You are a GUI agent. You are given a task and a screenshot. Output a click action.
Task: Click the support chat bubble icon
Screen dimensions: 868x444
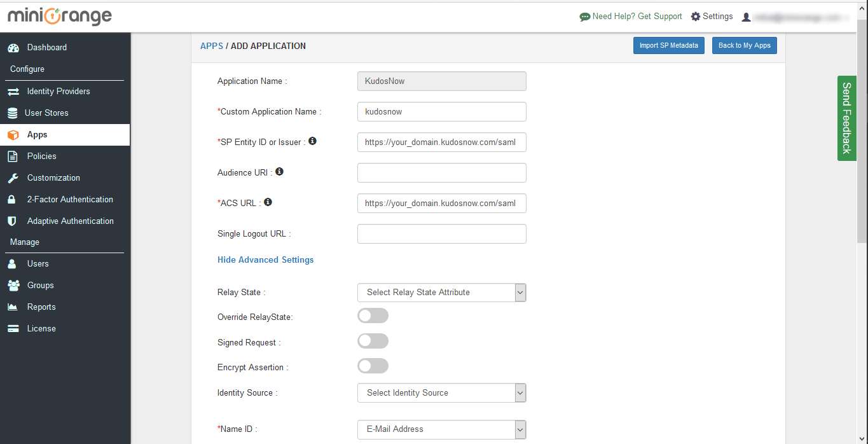(x=585, y=17)
